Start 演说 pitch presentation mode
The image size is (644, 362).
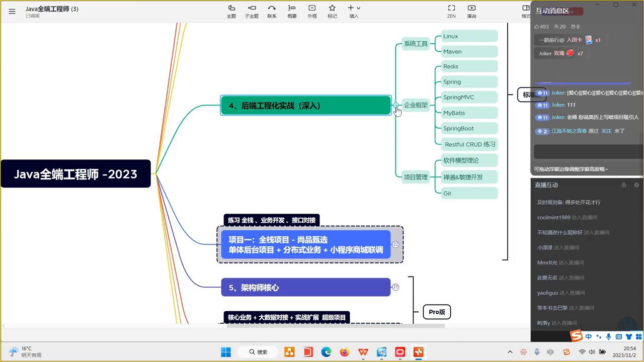pos(471,11)
